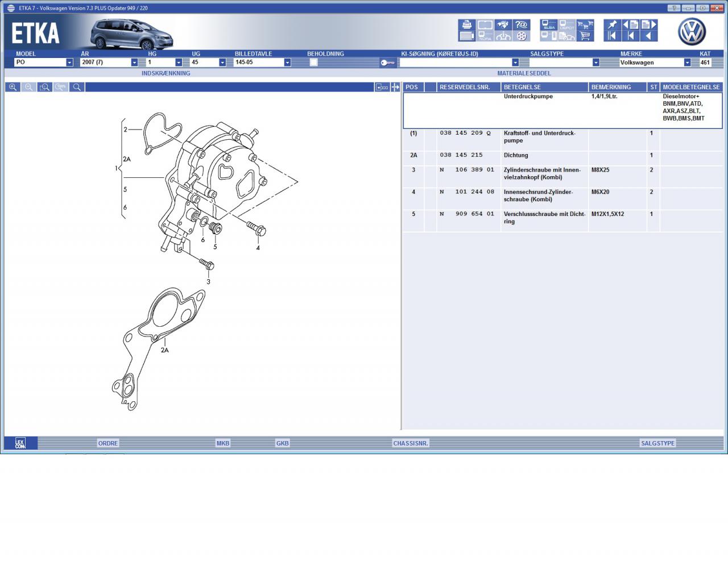Toggle the BEHOLDNING checkbox

313,63
